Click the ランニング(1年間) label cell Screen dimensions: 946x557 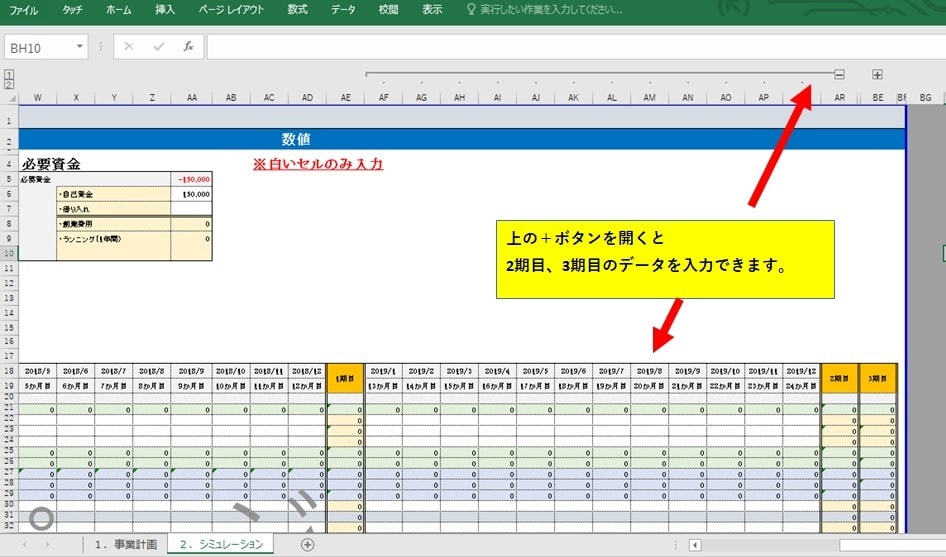pos(113,246)
